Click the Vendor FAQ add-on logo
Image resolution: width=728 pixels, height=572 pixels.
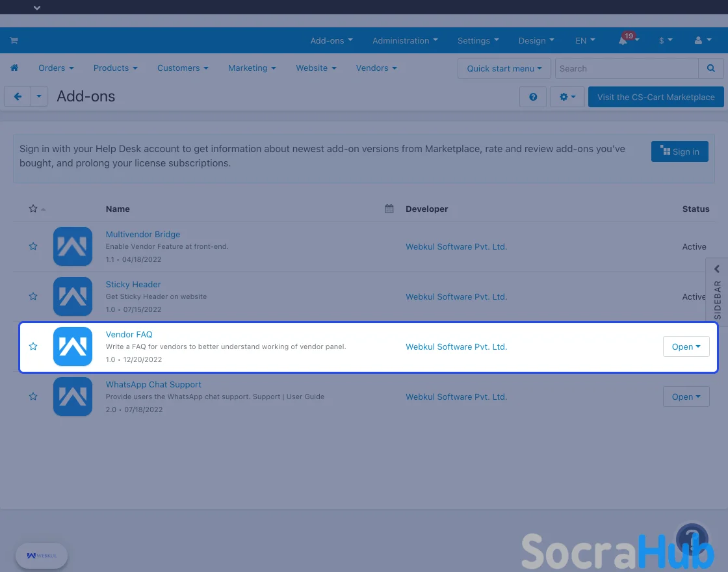pos(73,346)
